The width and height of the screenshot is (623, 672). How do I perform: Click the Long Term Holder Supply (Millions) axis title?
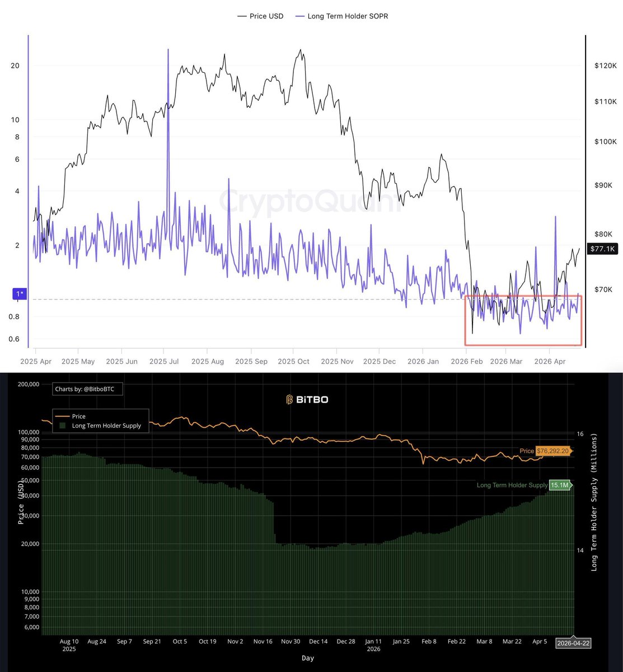point(594,502)
